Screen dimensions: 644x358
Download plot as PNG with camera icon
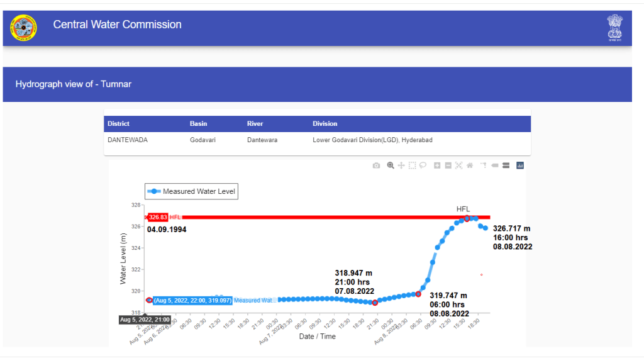376,165
